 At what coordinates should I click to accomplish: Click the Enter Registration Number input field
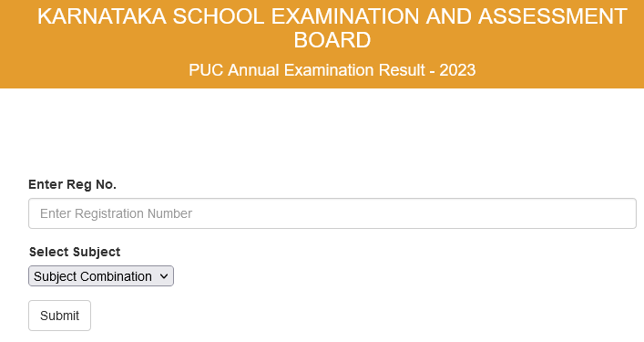(332, 213)
